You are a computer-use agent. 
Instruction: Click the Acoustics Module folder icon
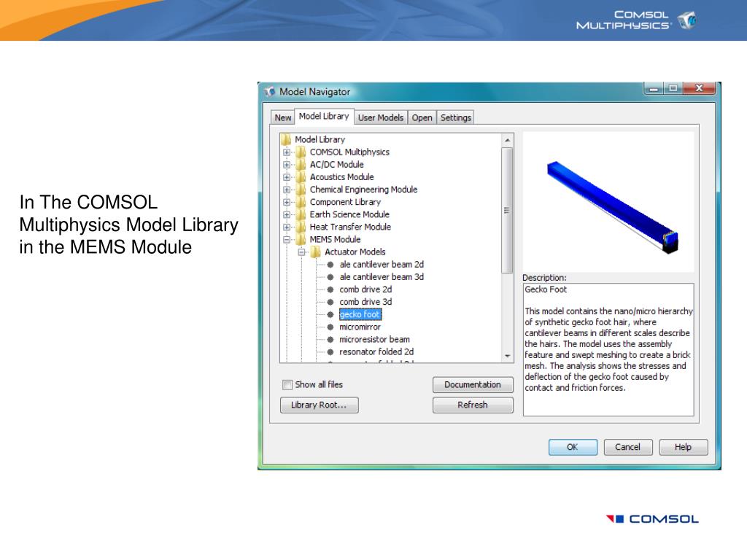pos(301,177)
